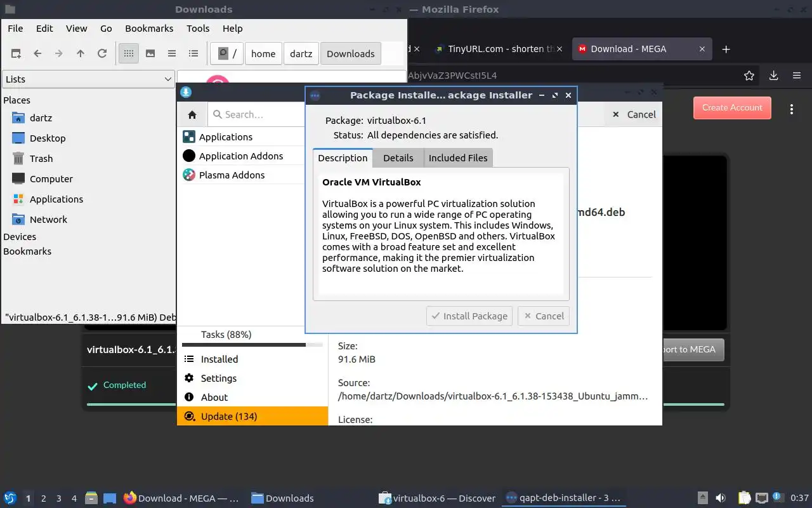Image resolution: width=812 pixels, height=508 pixels.
Task: Go to the parent folder in file manager
Action: click(x=81, y=54)
